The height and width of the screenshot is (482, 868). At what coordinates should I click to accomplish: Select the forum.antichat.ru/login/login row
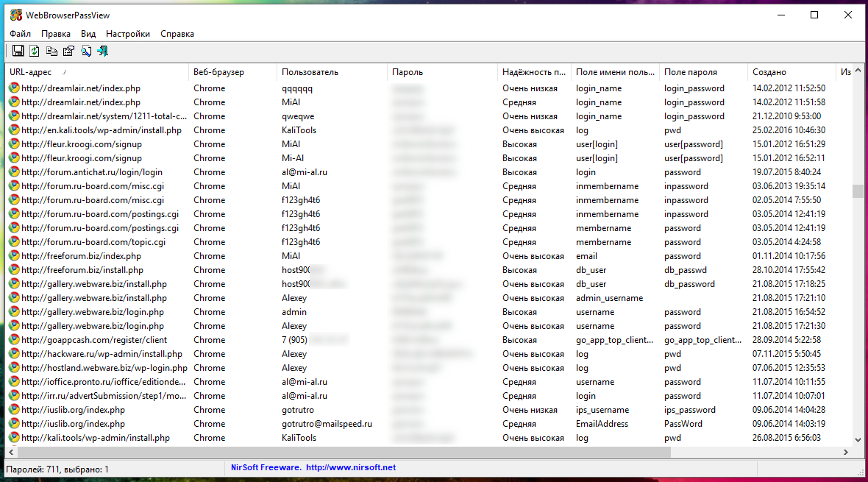(x=92, y=172)
